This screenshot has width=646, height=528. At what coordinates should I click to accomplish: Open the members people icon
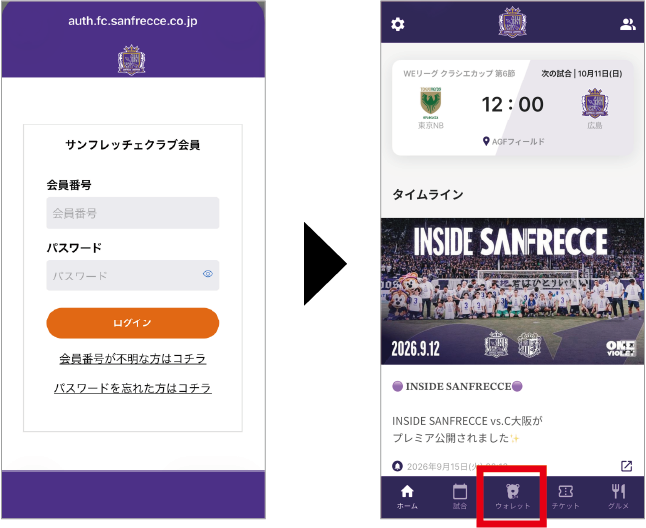[627, 24]
